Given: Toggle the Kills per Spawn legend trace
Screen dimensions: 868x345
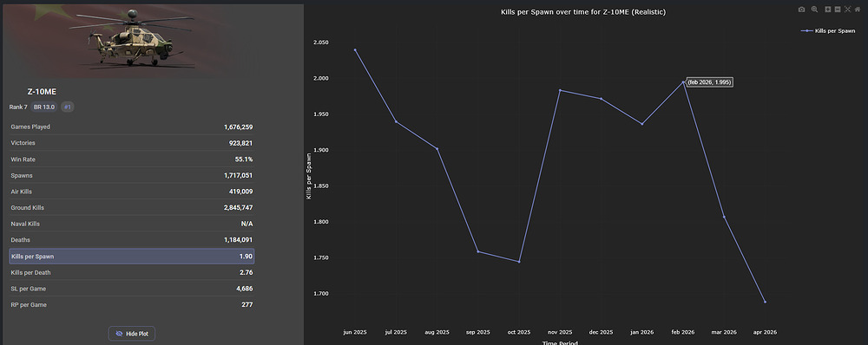Looking at the screenshot, I should (x=828, y=31).
